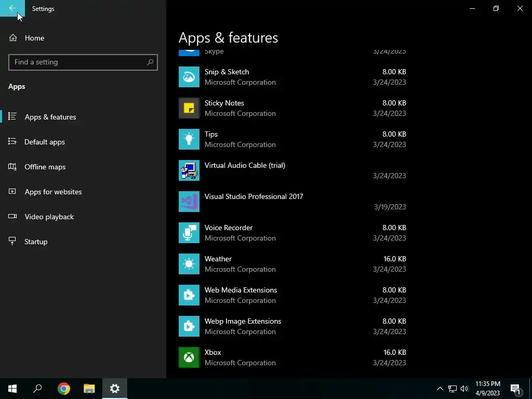Click the Apps section header in sidebar
Screen dimensions: 532x399
point(17,87)
